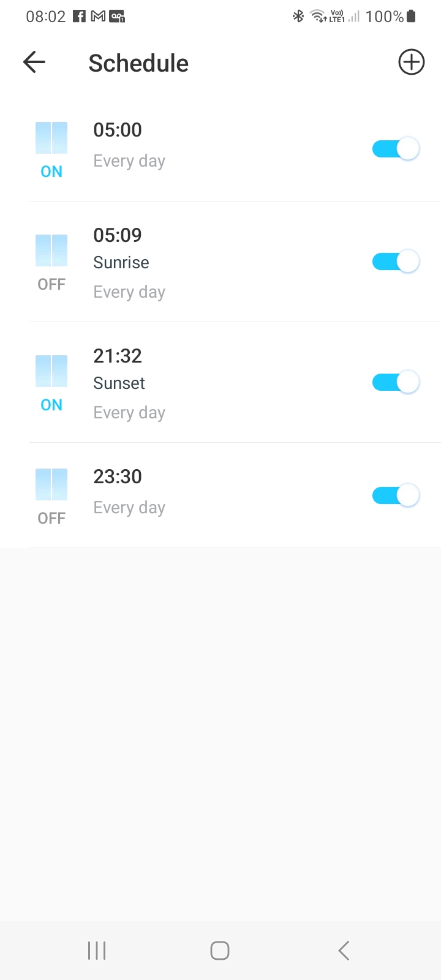
Task: Open the Facebook notification in status bar
Action: 79,17
